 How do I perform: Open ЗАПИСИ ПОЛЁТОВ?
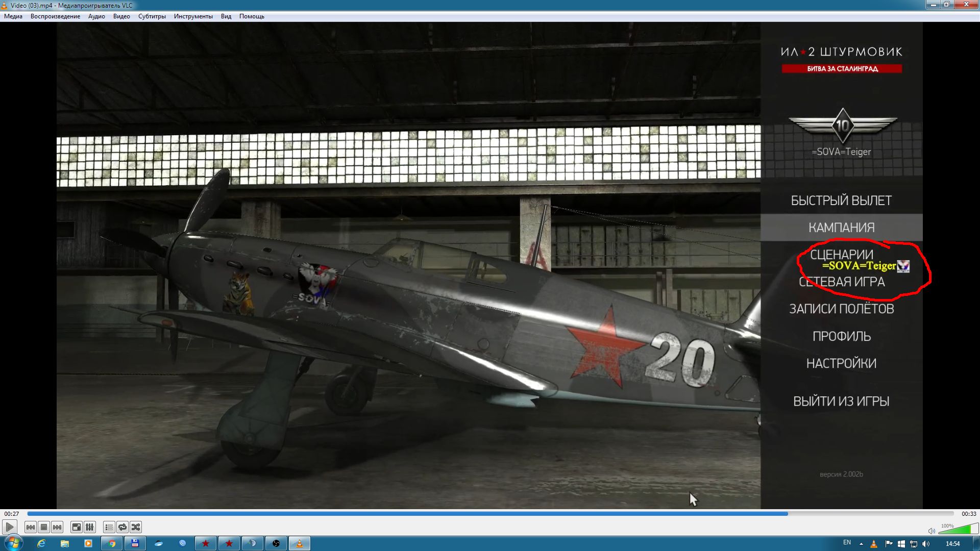841,309
